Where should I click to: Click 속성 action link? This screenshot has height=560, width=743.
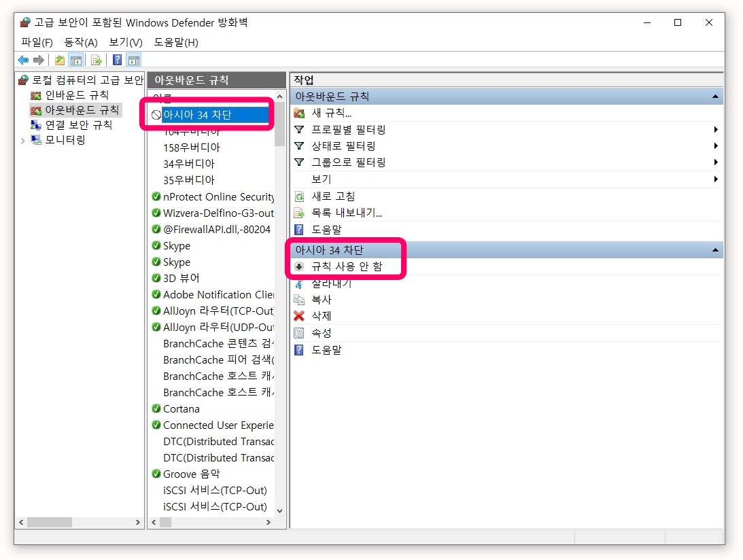click(322, 333)
